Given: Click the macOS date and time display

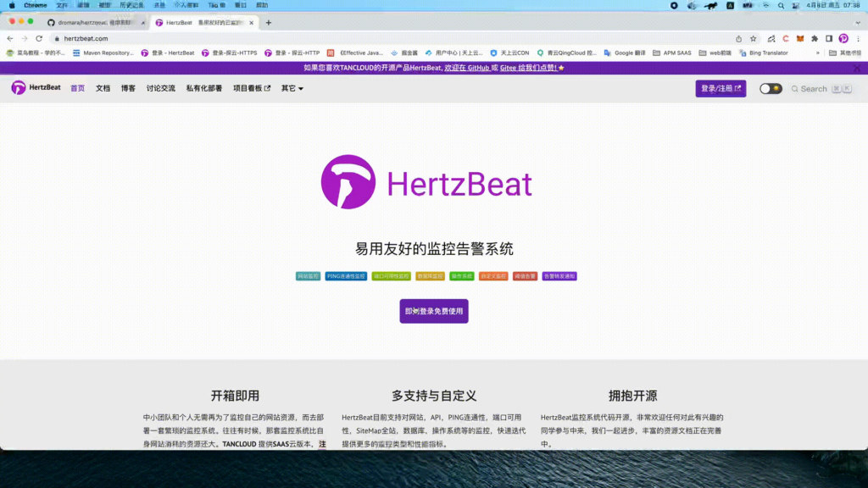Looking at the screenshot, I should [x=833, y=6].
